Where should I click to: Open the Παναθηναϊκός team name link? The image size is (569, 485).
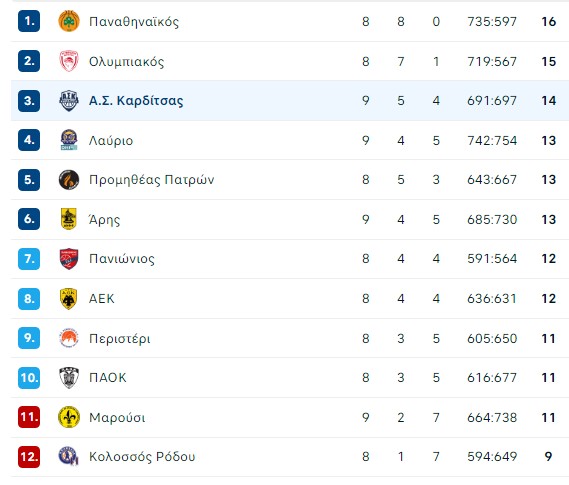click(x=134, y=22)
